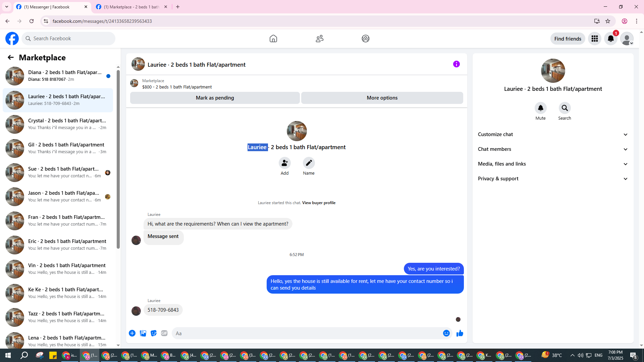Click the Add people icon
Viewport: 644px width, 362px height.
coord(284,163)
